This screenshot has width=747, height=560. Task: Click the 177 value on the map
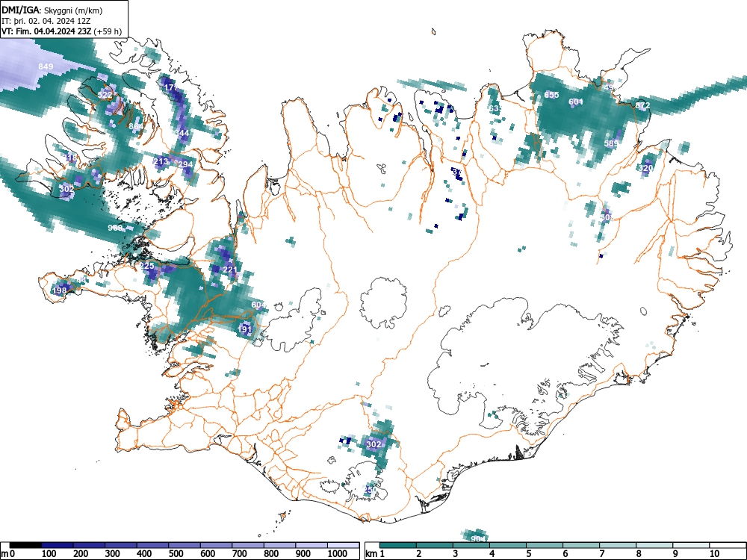click(170, 87)
